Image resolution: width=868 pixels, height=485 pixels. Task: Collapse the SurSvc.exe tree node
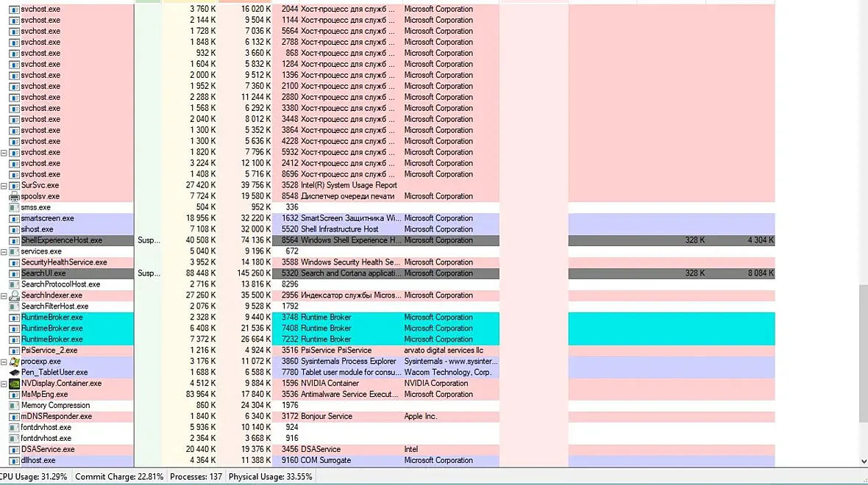tap(4, 186)
